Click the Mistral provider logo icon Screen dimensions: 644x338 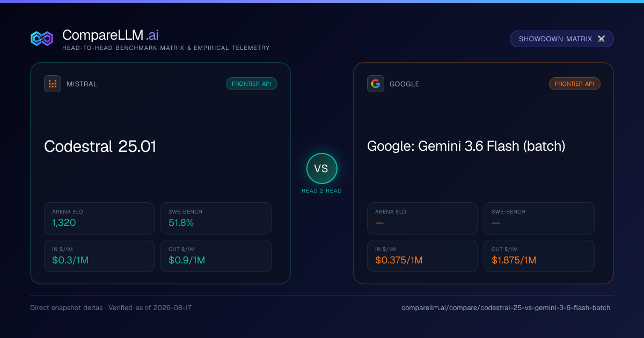[x=53, y=84]
